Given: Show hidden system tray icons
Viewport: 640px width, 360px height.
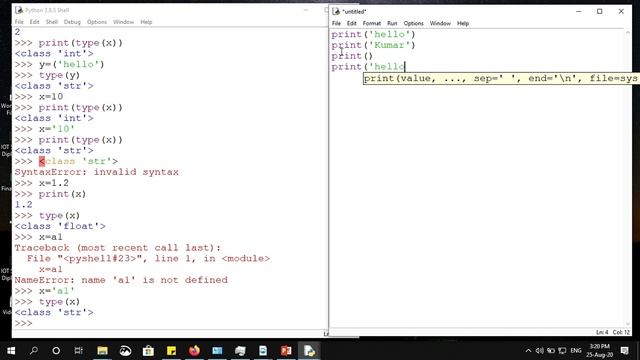Looking at the screenshot, I should [528, 351].
